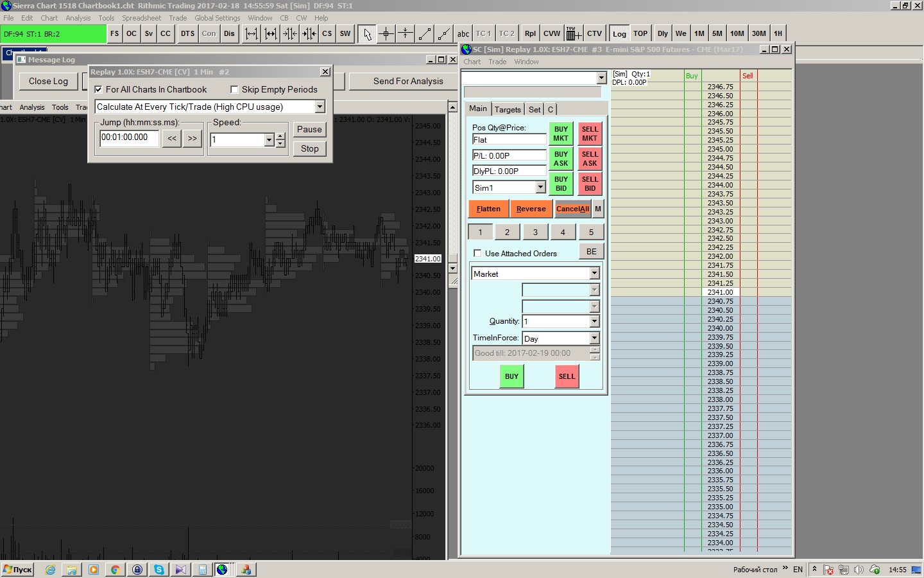Select the line drawing tool
This screenshot has height=578, width=924.
click(425, 34)
